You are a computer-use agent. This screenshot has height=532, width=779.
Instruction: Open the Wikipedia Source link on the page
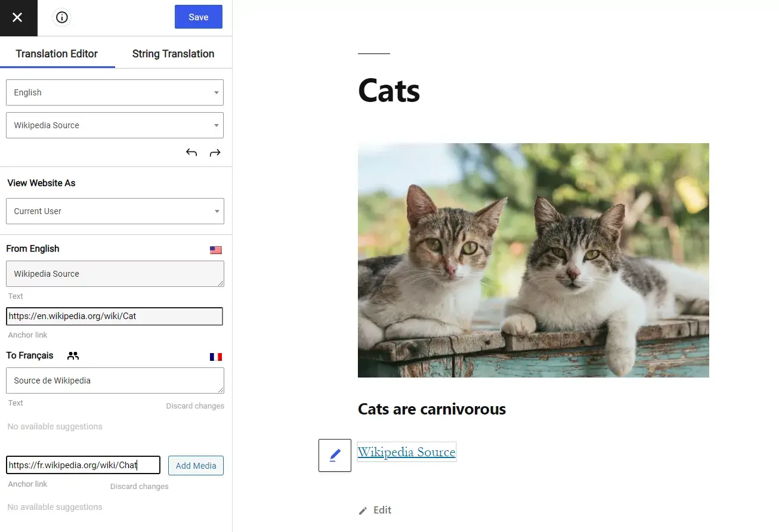[x=406, y=452]
